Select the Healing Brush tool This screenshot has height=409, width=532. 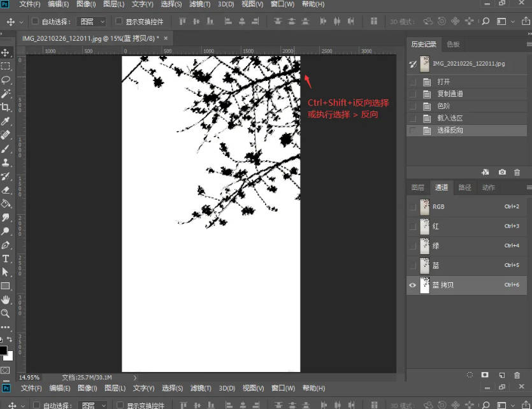(6, 135)
